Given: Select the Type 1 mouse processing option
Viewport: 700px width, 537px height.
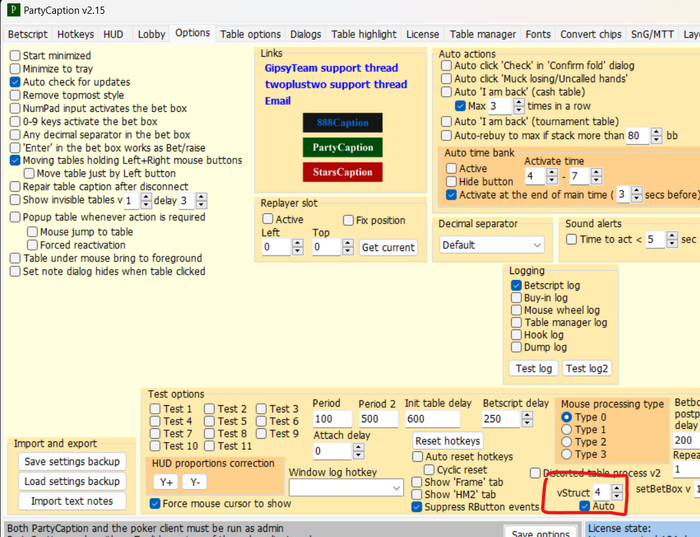Looking at the screenshot, I should pos(568,429).
